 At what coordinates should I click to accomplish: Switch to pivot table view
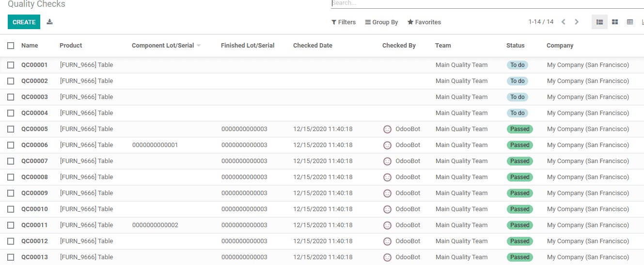[630, 22]
